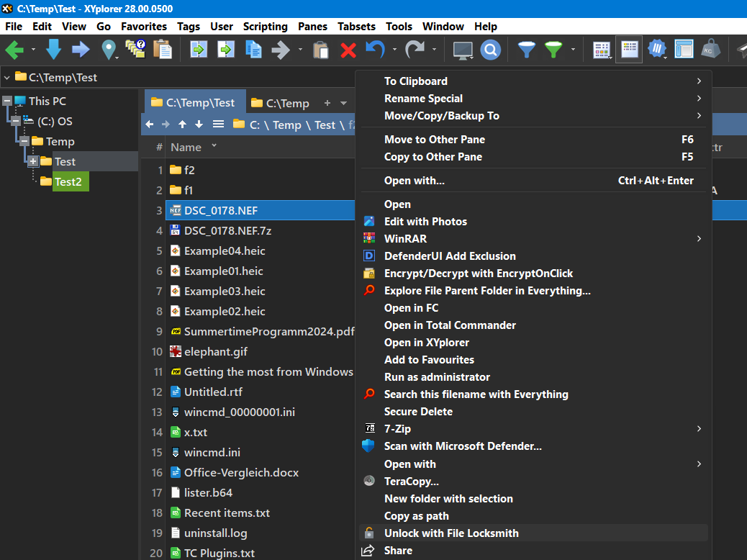This screenshot has width=747, height=560.
Task: Undo the last action
Action: pyautogui.click(x=374, y=49)
